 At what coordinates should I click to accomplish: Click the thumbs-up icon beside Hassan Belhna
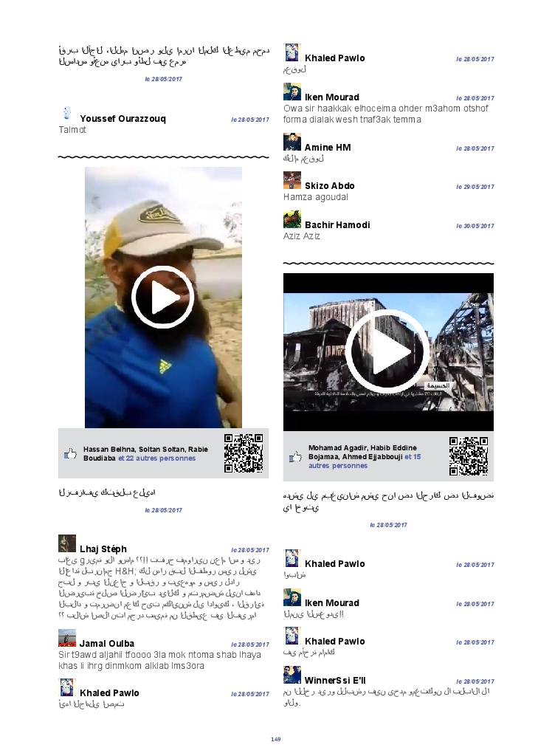(x=71, y=454)
